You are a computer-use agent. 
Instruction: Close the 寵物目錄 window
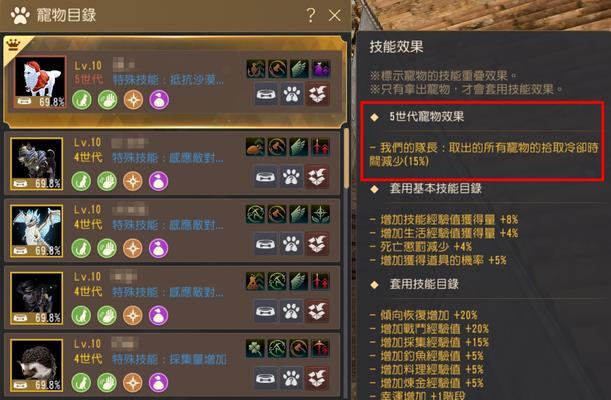tap(334, 16)
